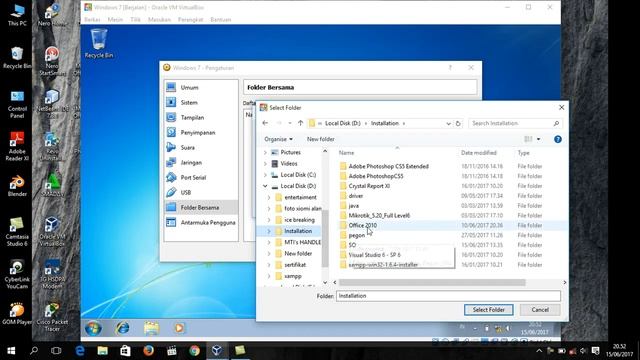Select the Adobe Photoshop CS5 Extended folder
640x360 pixels.
click(388, 167)
